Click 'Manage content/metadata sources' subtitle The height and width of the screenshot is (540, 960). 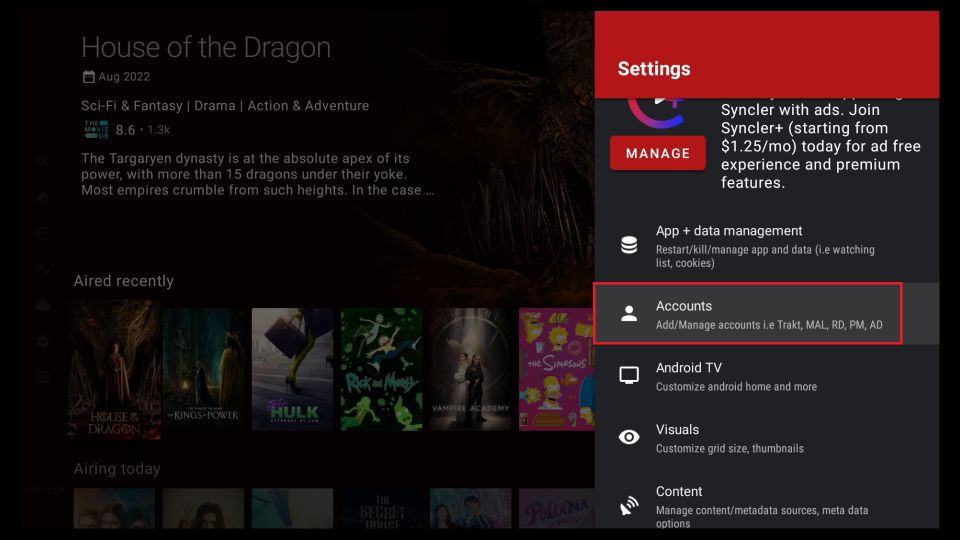762,516
